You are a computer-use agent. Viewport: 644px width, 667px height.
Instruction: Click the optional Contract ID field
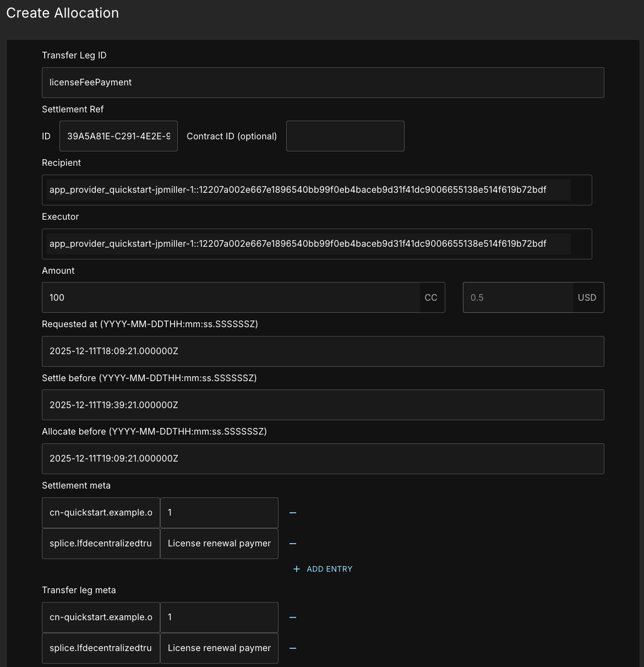pos(345,136)
